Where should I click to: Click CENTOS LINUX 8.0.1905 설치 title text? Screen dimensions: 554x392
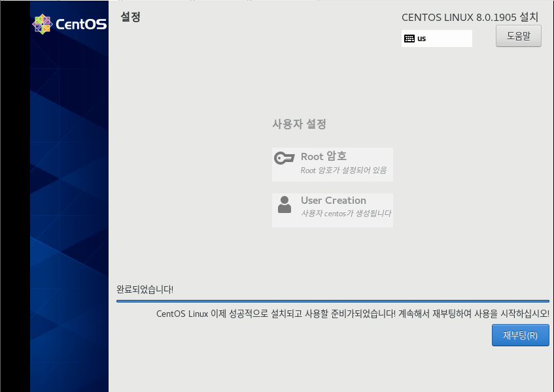pos(470,17)
